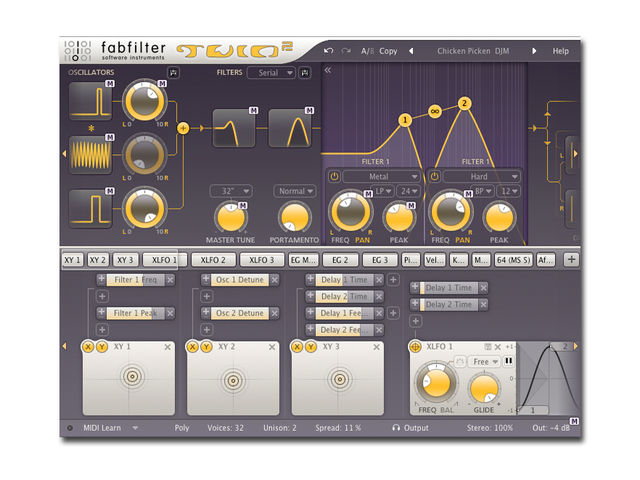The image size is (640, 480).
Task: Open the 32' octave dropdown
Action: (x=231, y=191)
